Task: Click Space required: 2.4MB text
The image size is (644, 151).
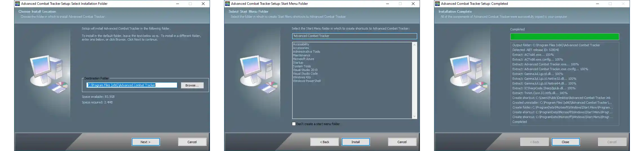Action: click(x=97, y=102)
